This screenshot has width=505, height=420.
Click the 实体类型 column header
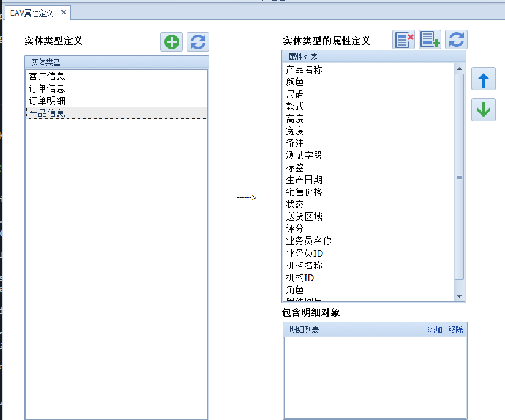point(117,62)
